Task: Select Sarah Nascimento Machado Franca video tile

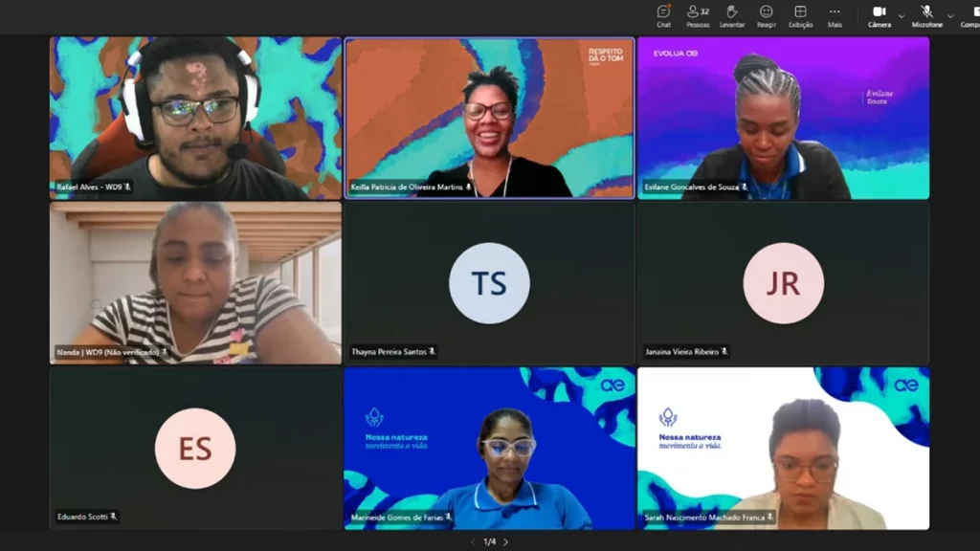Action: click(x=783, y=449)
